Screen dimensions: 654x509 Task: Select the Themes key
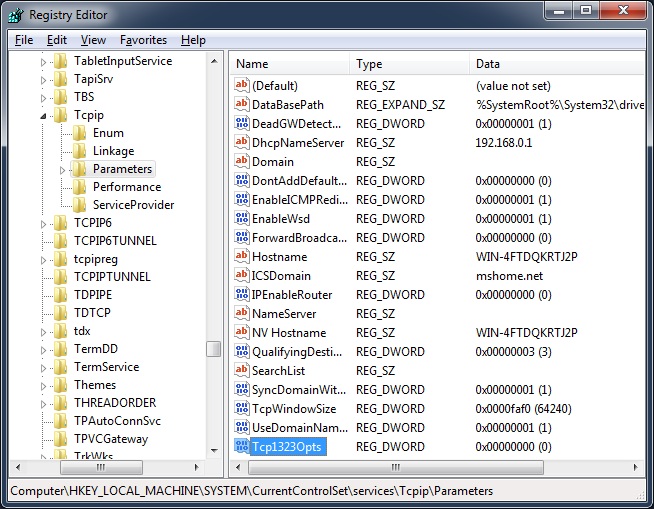tap(95, 385)
